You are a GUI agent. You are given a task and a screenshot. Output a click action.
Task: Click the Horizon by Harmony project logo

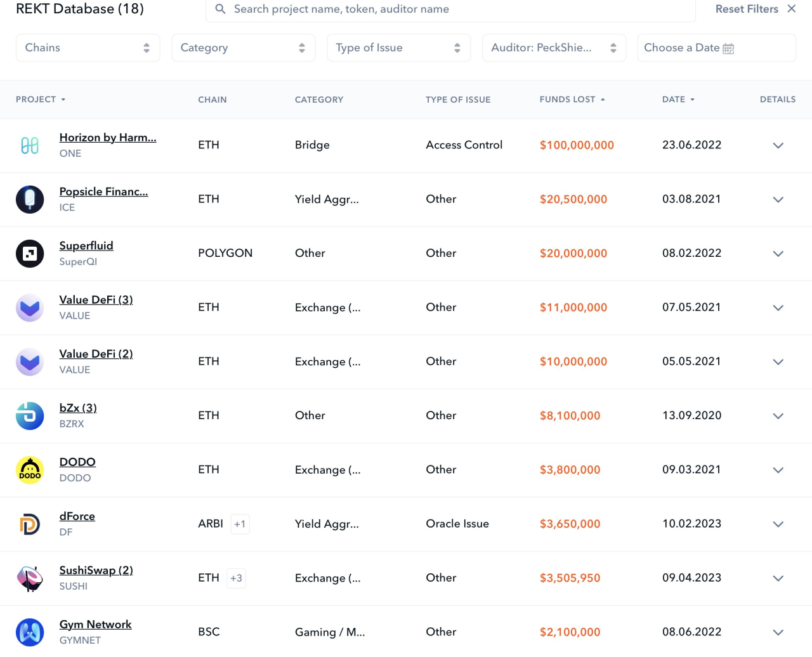(30, 145)
